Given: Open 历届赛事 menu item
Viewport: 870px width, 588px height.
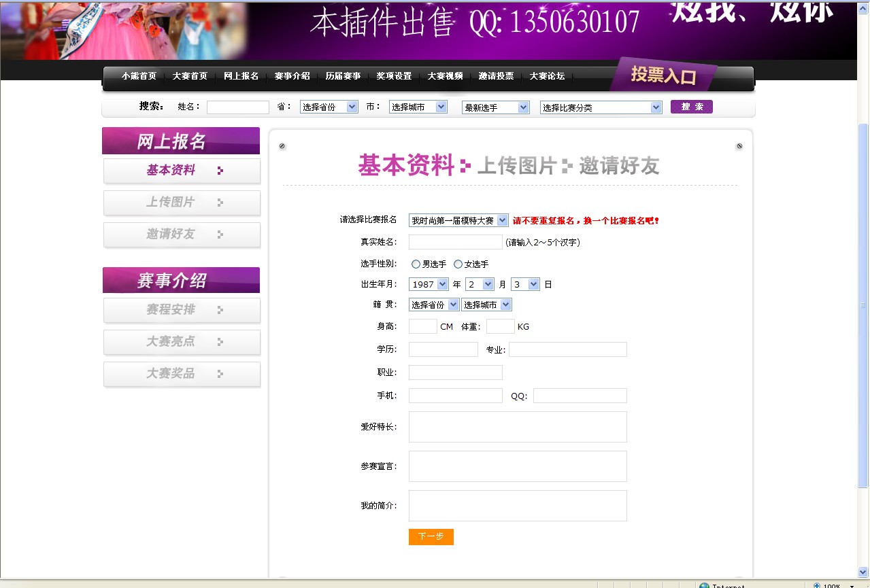Looking at the screenshot, I should click(x=343, y=76).
